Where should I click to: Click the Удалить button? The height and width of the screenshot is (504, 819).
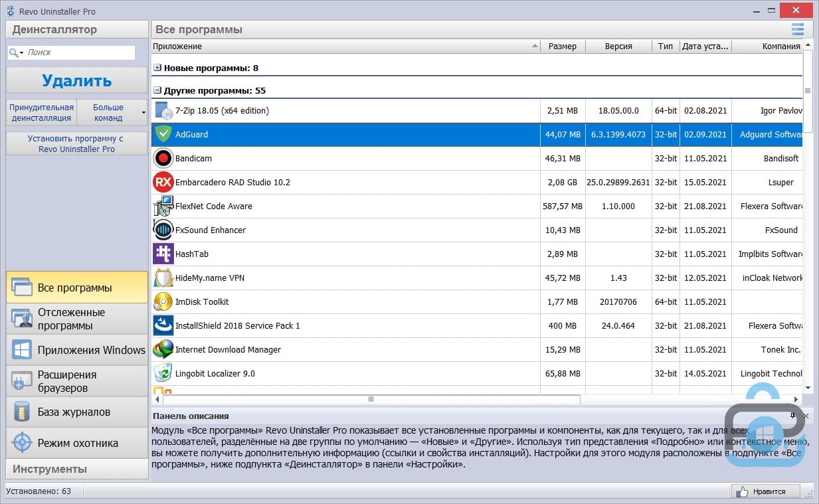(x=77, y=80)
